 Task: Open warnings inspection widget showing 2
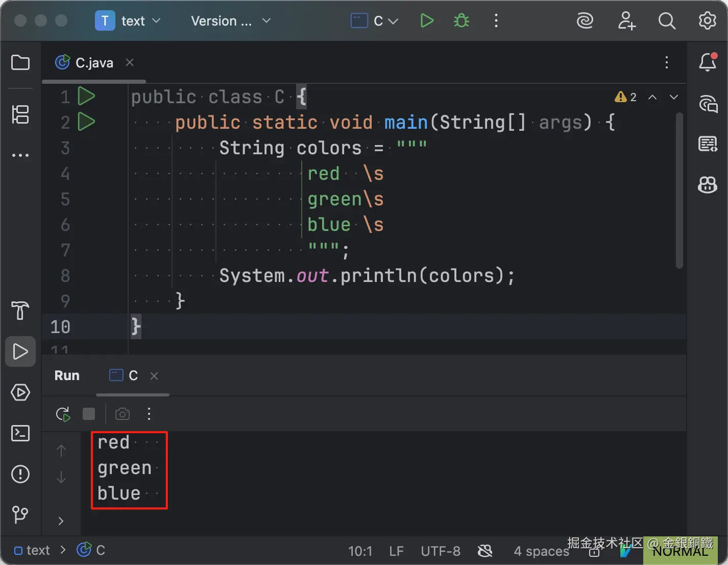click(x=626, y=97)
